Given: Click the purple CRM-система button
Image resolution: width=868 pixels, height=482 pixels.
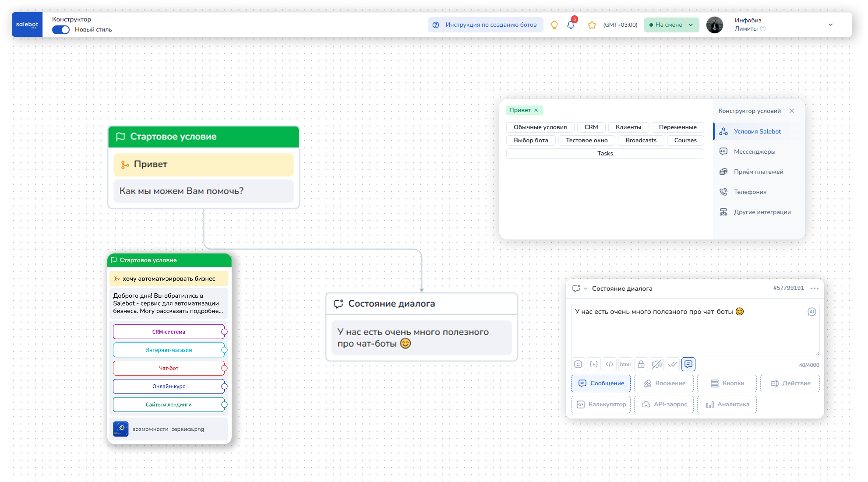Looking at the screenshot, I should (169, 332).
